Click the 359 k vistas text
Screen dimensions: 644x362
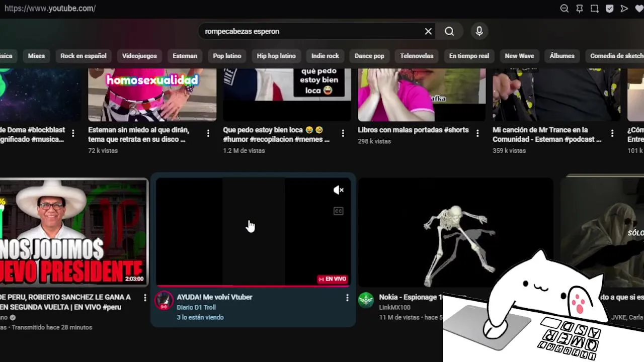pos(509,150)
